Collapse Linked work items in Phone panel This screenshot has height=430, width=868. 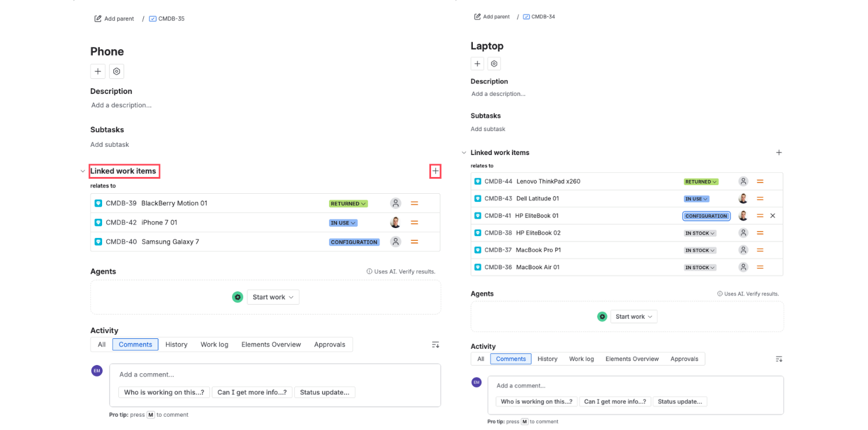[82, 171]
